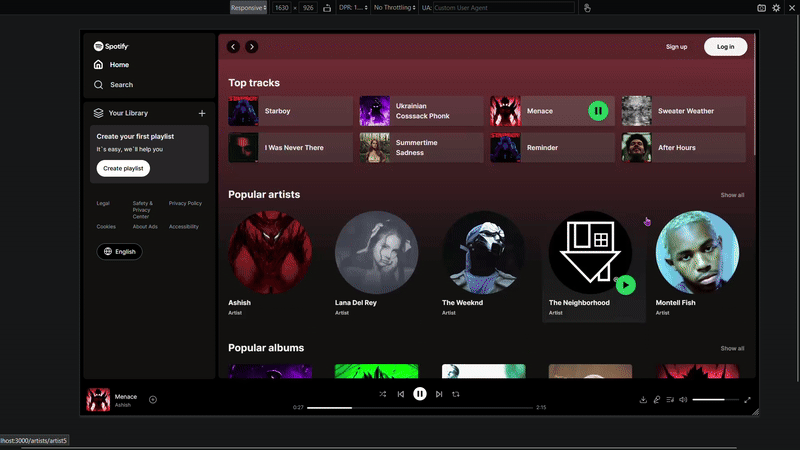
Task: Skip to previous track
Action: click(401, 394)
